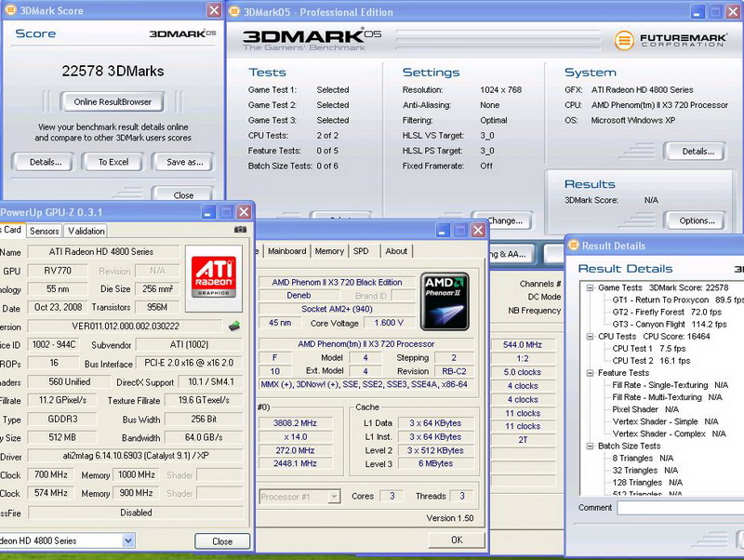The width and height of the screenshot is (744, 560).
Task: Open the About tab in CPU-Z
Action: [x=396, y=251]
